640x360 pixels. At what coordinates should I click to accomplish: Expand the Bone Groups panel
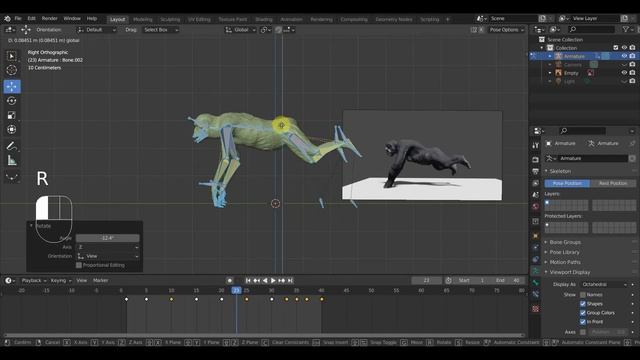(x=565, y=242)
